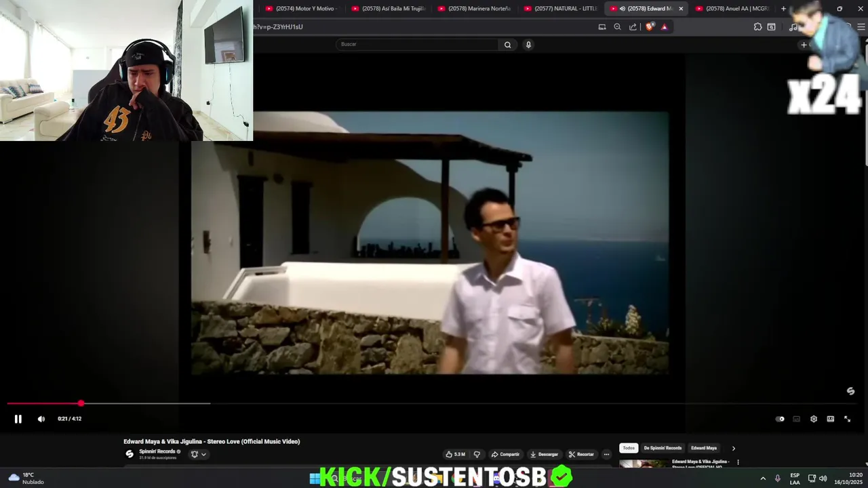Like the video with 5.3 M likes
The height and width of the screenshot is (488, 868).
[x=455, y=454]
